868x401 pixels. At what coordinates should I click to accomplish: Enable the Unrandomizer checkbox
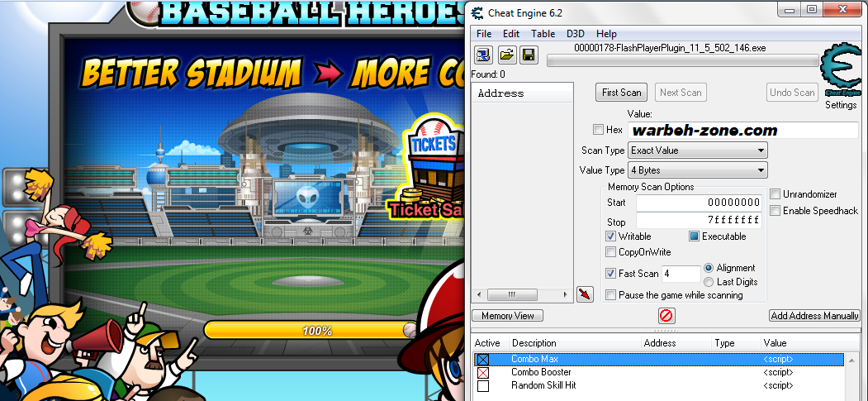775,194
